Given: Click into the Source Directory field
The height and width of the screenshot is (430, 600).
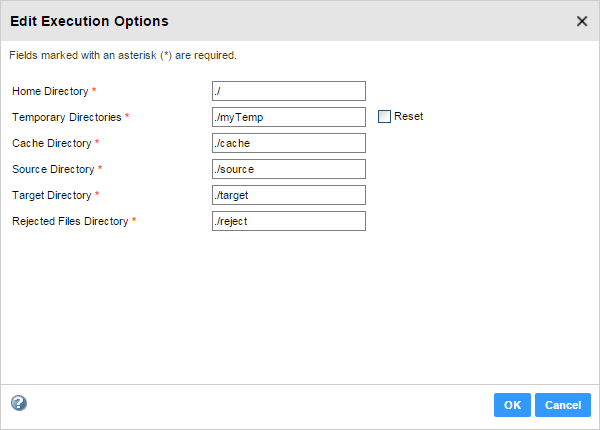Looking at the screenshot, I should point(289,169).
